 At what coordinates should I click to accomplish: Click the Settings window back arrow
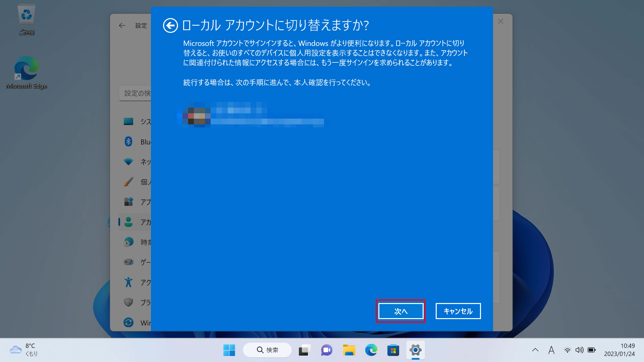pyautogui.click(x=122, y=25)
